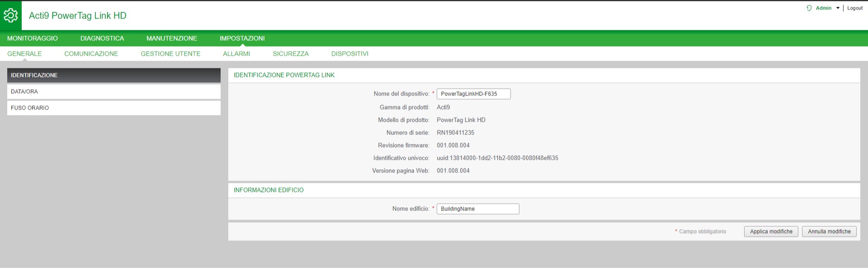868x268 pixels.
Task: Click the Gamma di prodotti value Acti9
Action: 443,107
